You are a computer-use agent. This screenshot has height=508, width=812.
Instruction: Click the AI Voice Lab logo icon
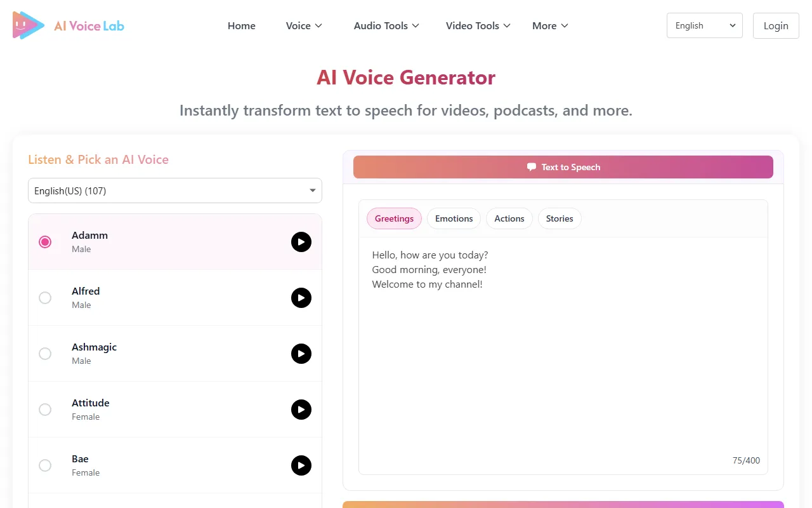[x=29, y=25]
